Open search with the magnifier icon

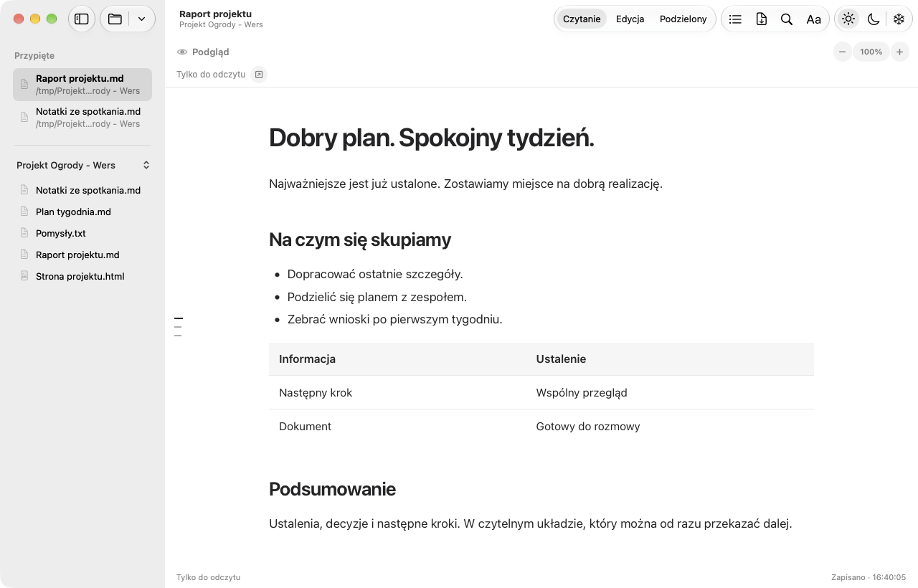787,19
